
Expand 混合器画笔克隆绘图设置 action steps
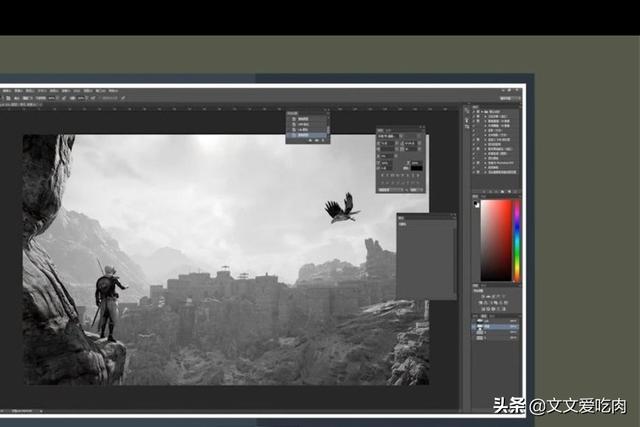pyautogui.click(x=485, y=172)
